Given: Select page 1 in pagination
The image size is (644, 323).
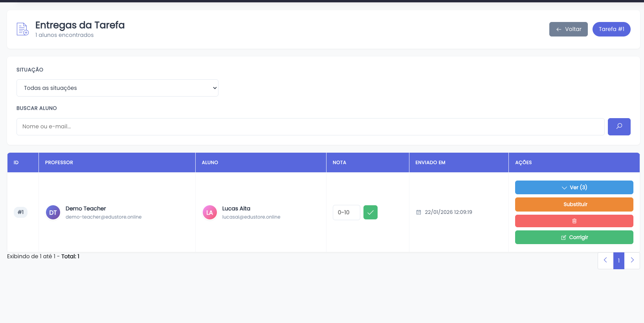Looking at the screenshot, I should click(x=618, y=260).
